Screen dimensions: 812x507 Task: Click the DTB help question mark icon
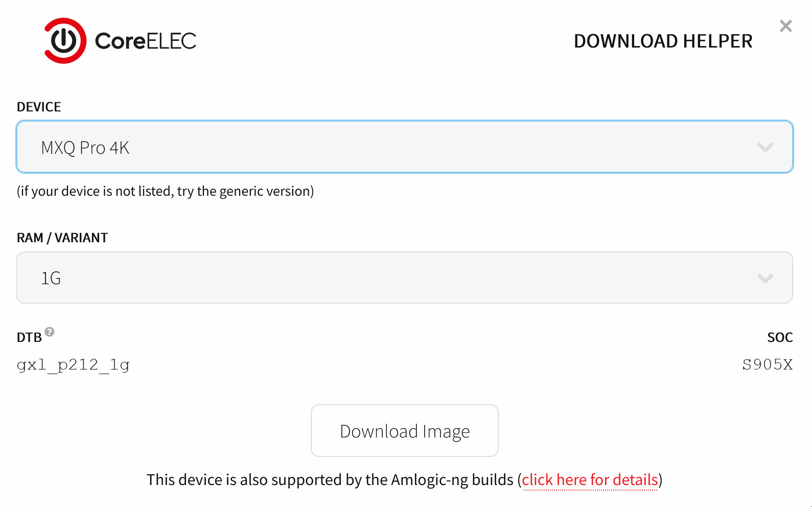[x=50, y=332]
